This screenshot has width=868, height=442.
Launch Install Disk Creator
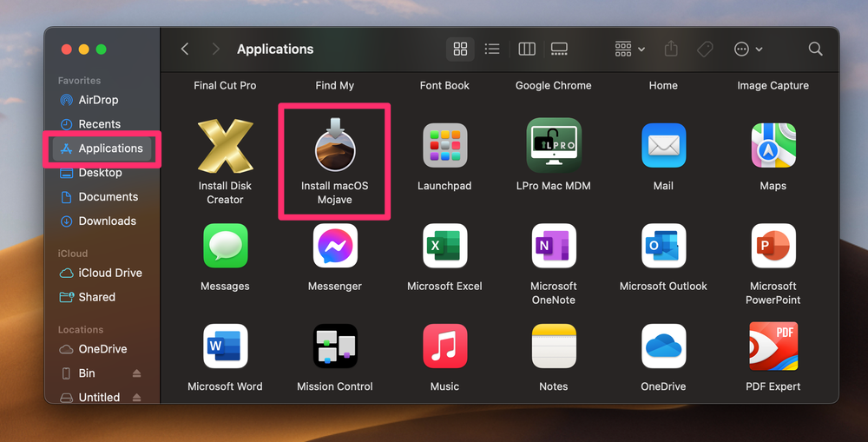(225, 147)
